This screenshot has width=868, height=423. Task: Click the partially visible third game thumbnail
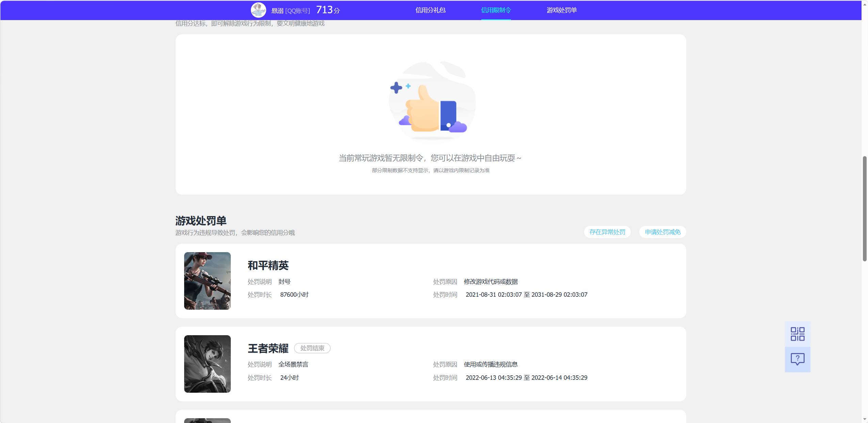[207, 421]
